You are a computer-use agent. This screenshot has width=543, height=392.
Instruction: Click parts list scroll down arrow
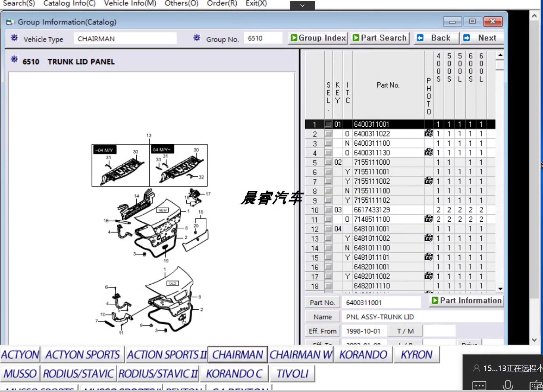click(x=500, y=289)
